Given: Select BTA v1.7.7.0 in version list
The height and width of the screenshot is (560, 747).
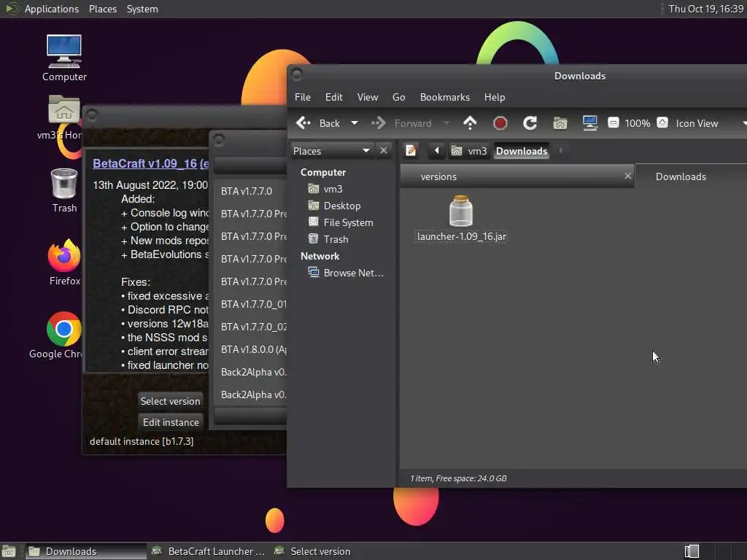Looking at the screenshot, I should click(x=250, y=191).
